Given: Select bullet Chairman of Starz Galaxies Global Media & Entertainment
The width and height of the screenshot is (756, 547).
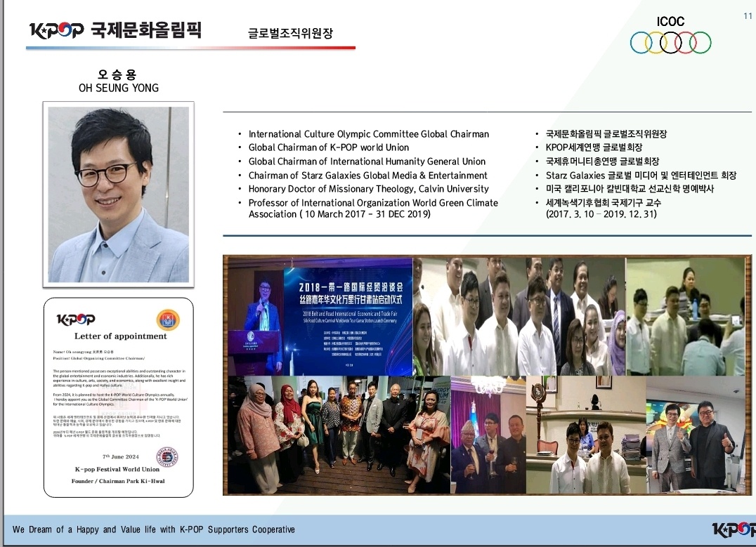Looking at the screenshot, I should point(368,176).
